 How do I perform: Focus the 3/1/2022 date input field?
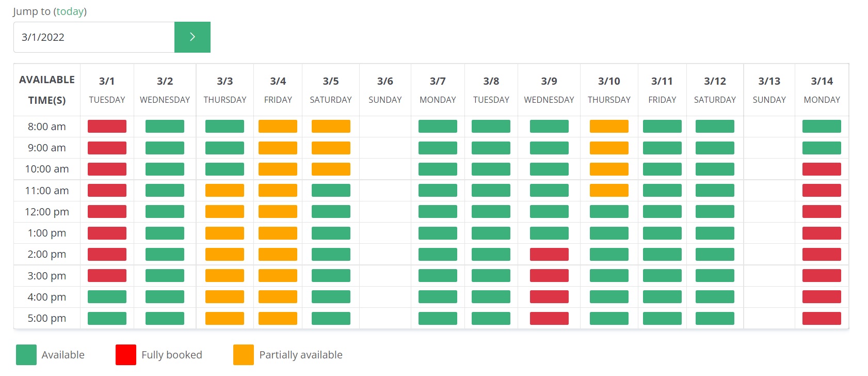tap(94, 37)
